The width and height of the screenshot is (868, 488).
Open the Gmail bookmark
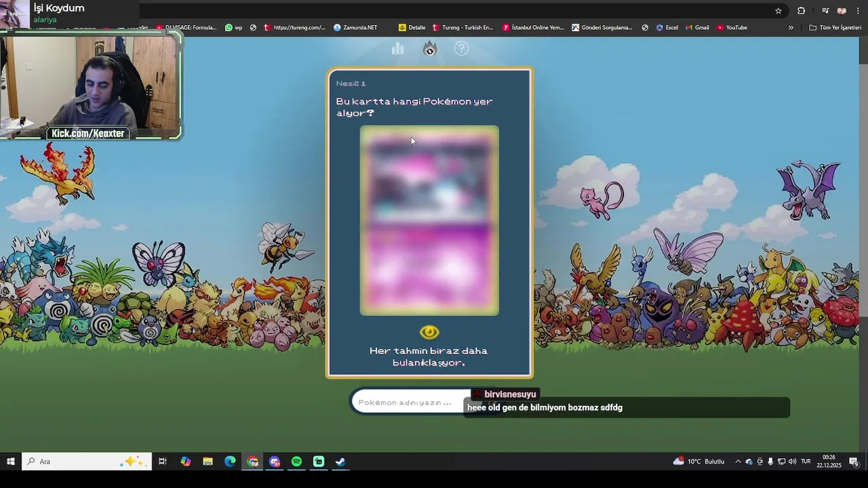(x=697, y=28)
